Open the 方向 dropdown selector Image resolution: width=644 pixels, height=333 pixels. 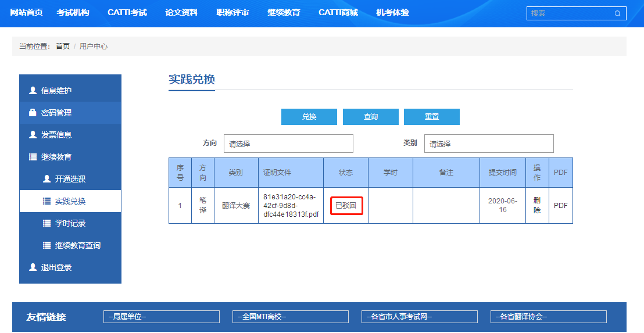click(x=288, y=144)
